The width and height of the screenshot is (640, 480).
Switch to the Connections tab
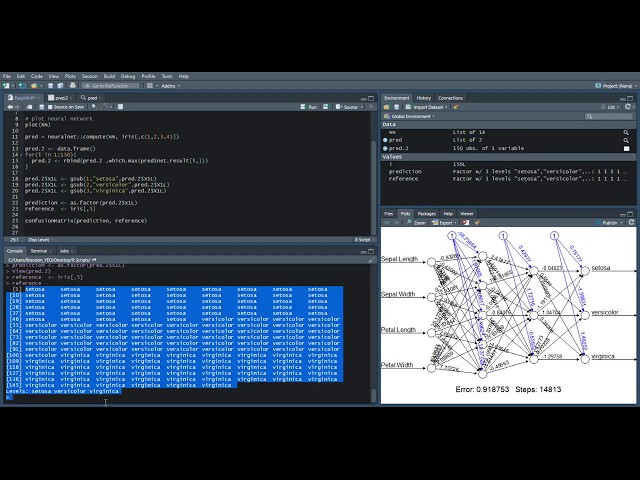click(450, 98)
